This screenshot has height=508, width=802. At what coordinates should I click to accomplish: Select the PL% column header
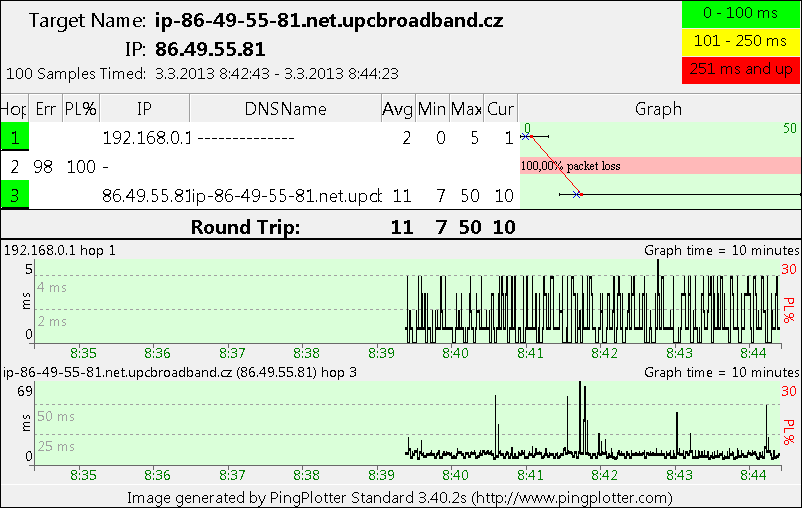[81, 108]
